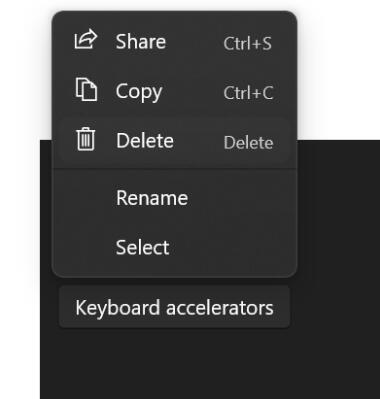Select the highlighted Delete menu label

[145, 141]
